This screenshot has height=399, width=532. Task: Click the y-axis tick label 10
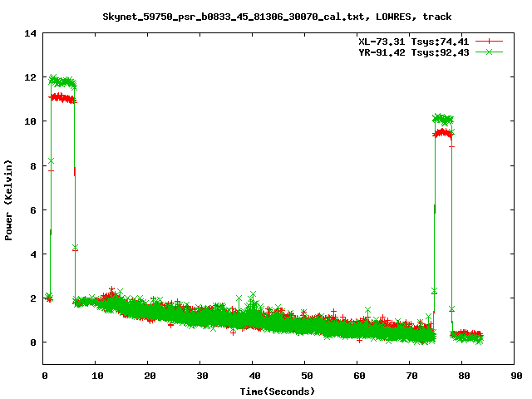(x=30, y=121)
